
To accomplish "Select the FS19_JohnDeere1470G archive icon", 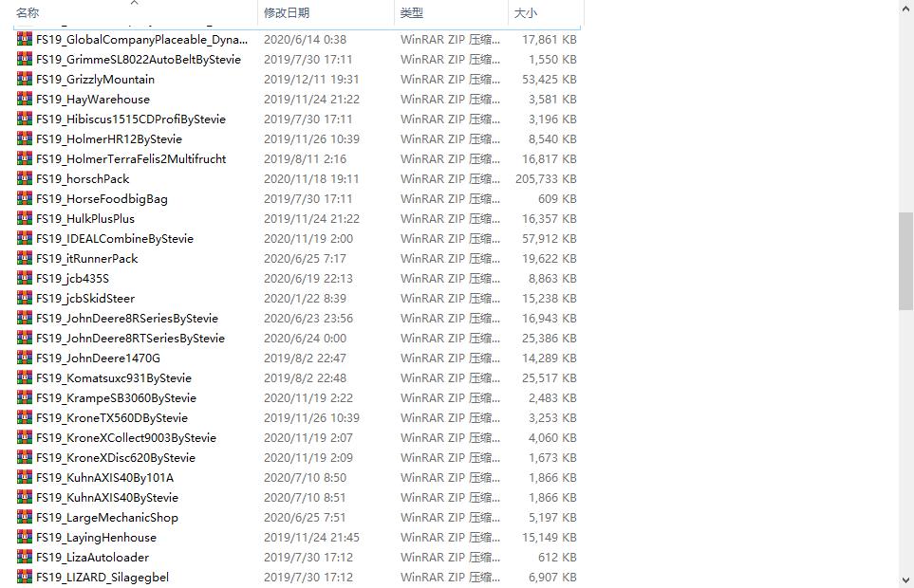I will click(25, 358).
